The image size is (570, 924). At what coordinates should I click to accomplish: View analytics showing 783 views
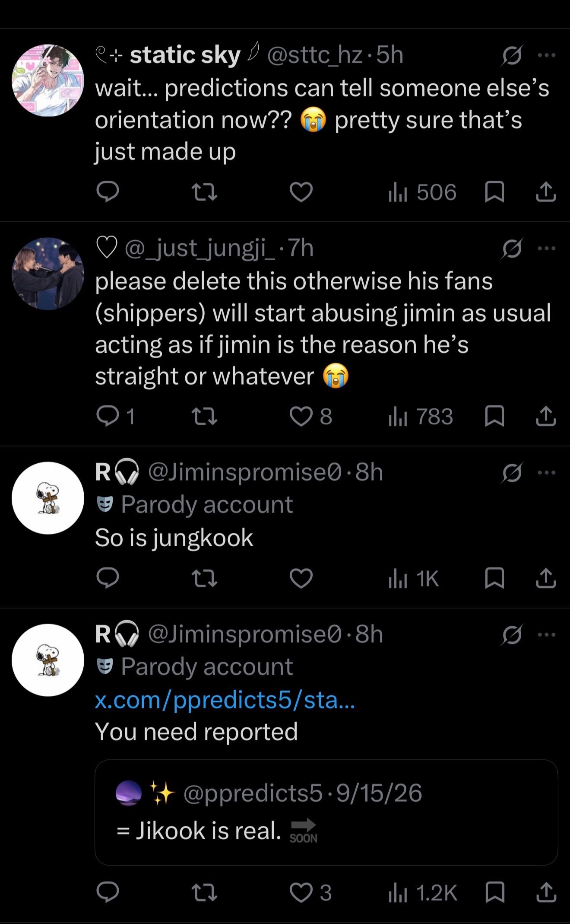point(421,417)
